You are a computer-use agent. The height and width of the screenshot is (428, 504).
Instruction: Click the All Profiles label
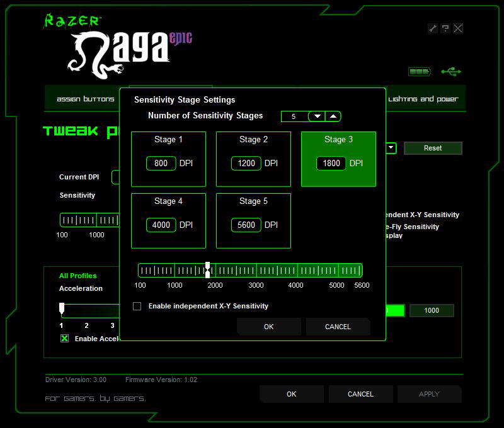77,276
